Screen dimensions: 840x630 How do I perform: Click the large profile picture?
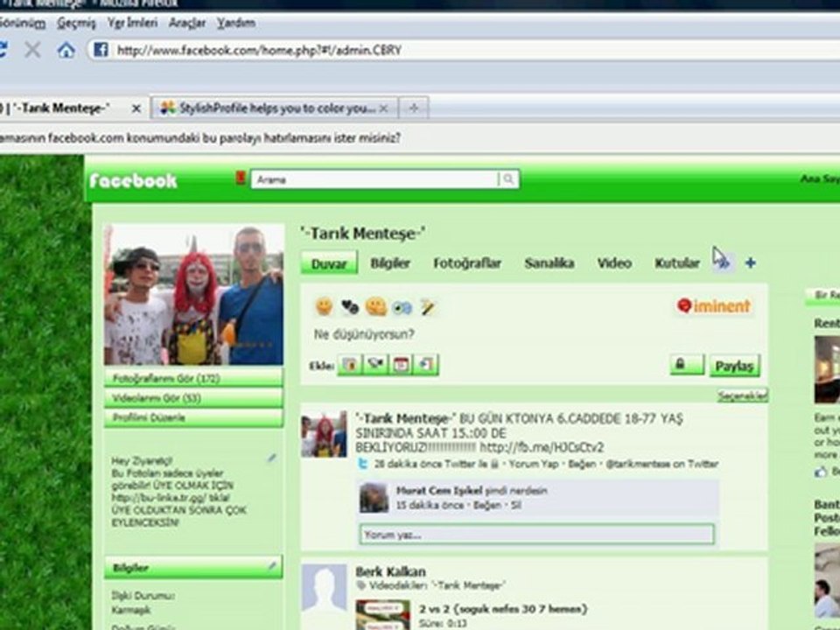click(193, 294)
